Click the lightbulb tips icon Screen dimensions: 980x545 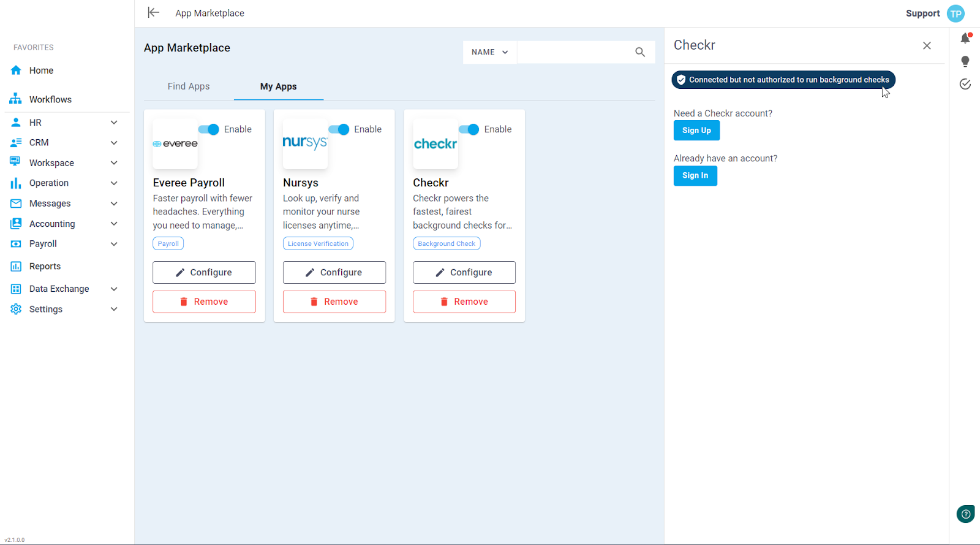[x=965, y=61]
